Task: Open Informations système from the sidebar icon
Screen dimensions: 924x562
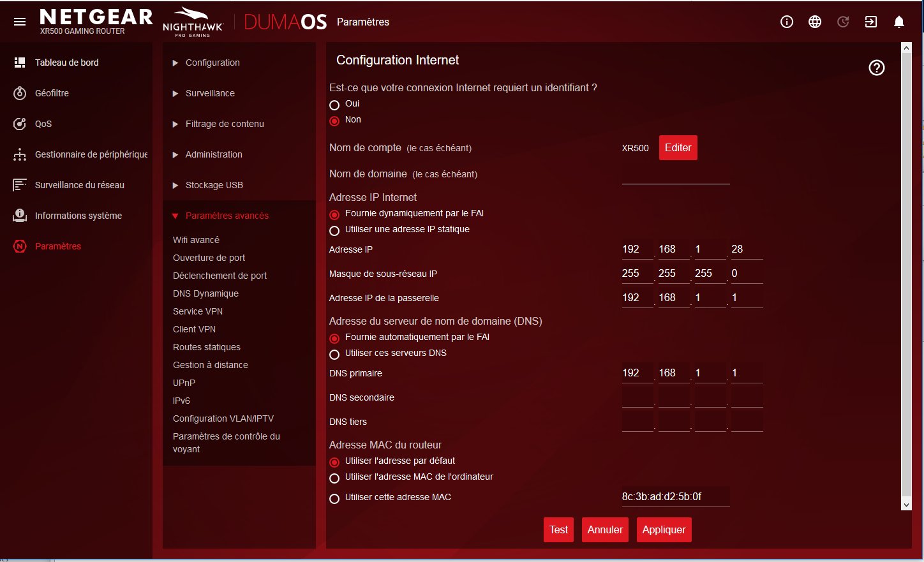Action: click(x=19, y=216)
